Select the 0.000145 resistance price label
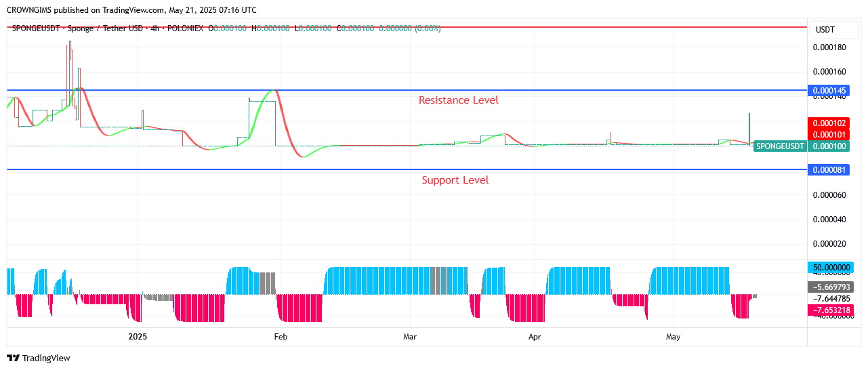Viewport: 868px width, 370px height. point(828,90)
